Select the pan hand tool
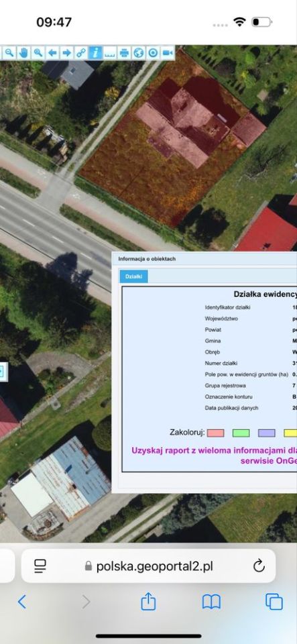Viewport: 297px width, 644px height. tap(23, 52)
